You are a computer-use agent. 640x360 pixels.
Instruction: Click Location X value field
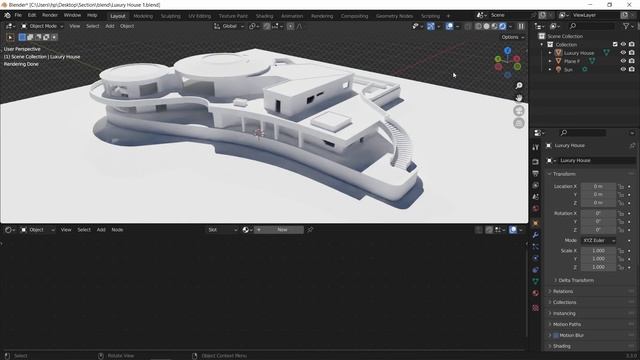[598, 187]
